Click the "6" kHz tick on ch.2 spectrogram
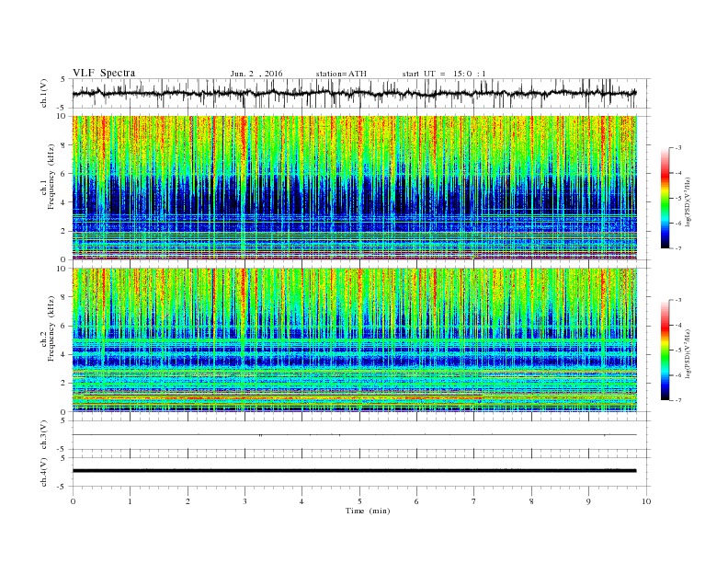This screenshot has height=563, width=728. (x=64, y=326)
